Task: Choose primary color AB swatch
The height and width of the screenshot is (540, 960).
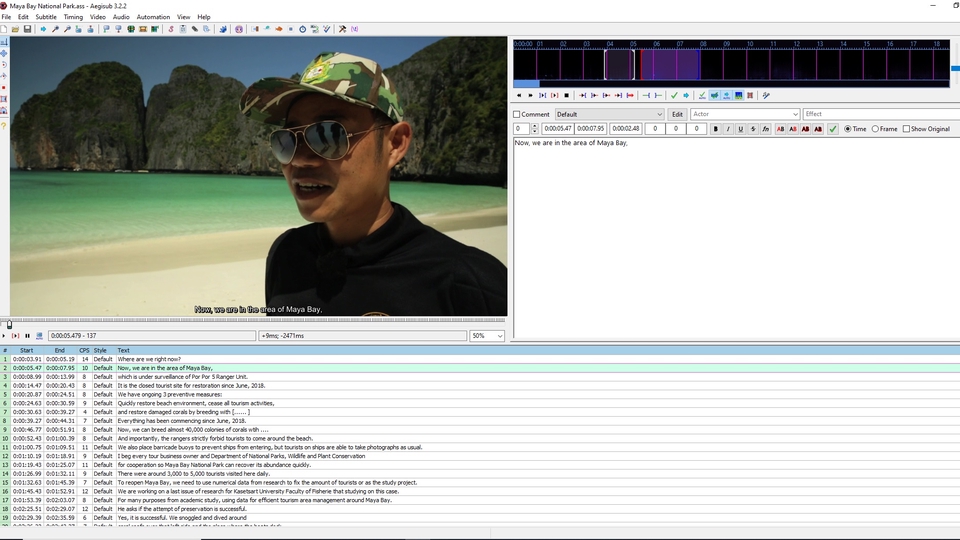Action: tap(780, 129)
